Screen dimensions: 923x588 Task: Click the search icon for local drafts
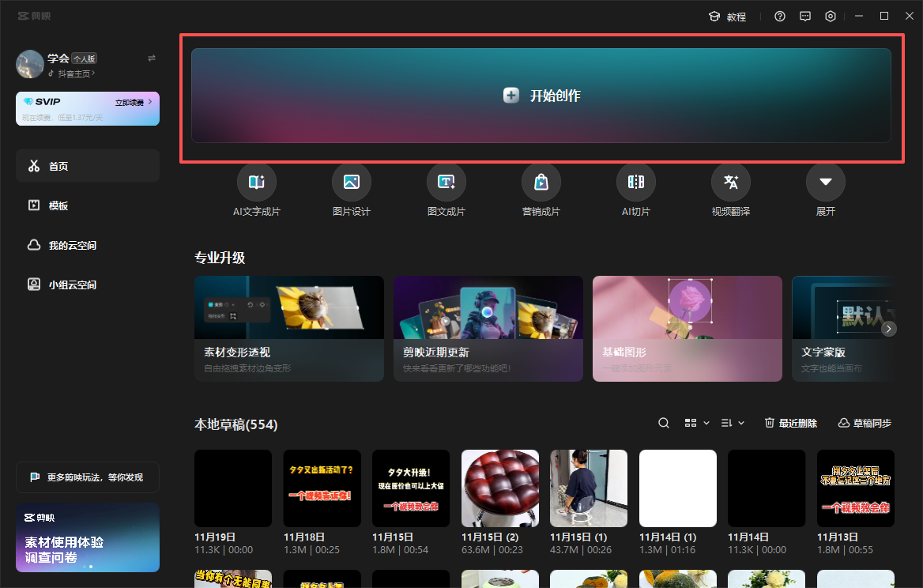coord(664,423)
